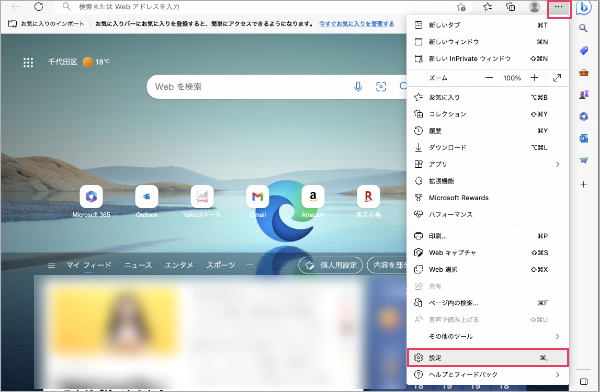Click the profile avatar icon in toolbar
Image resolution: width=600 pixels, height=392 pixels.
click(534, 7)
